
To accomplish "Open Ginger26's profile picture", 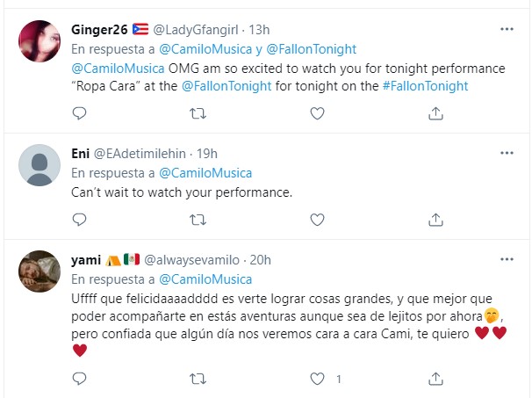I will pyautogui.click(x=40, y=41).
